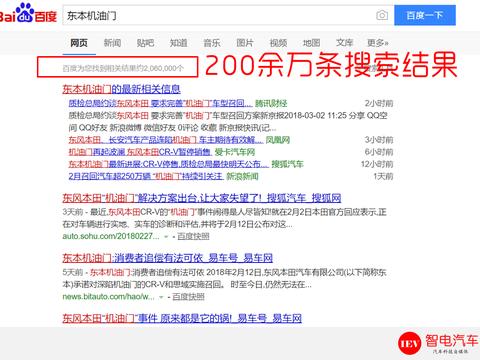Viewport: 480px width, 360px height.
Task: Click the 凤凰网 source label
Action: pyautogui.click(x=278, y=140)
